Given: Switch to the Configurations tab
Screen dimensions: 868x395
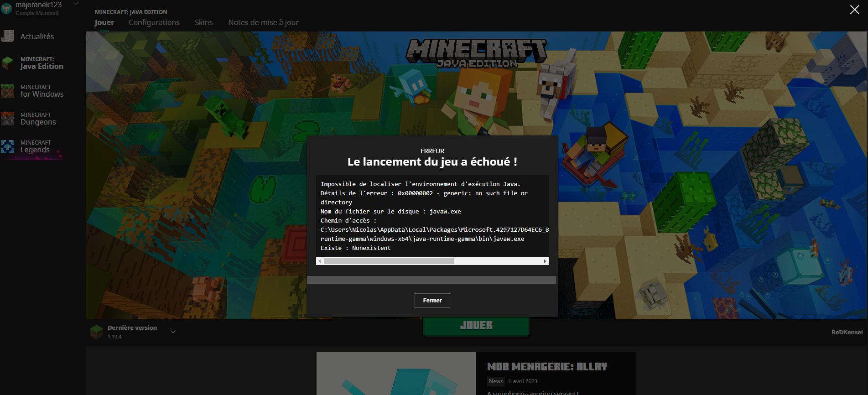Looking at the screenshot, I should (154, 22).
